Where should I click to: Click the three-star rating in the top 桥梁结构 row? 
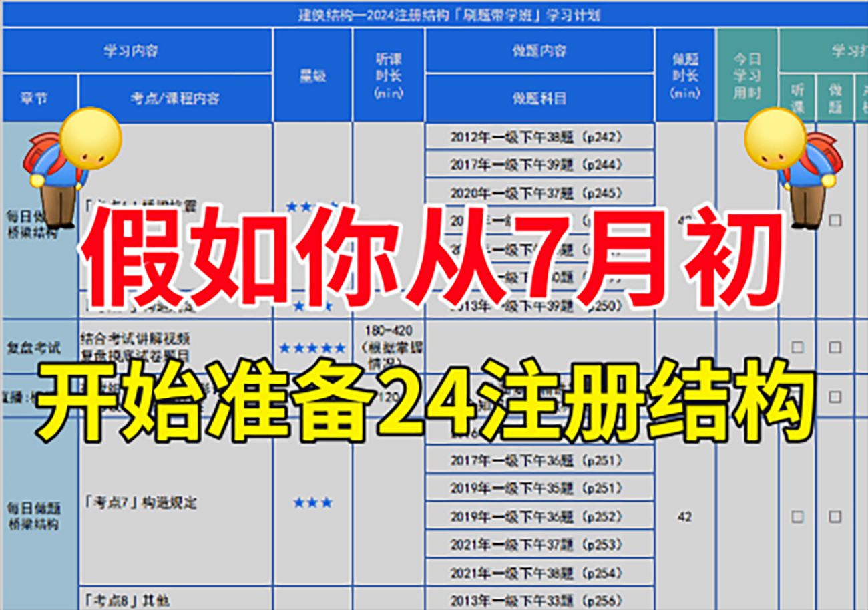(x=312, y=207)
